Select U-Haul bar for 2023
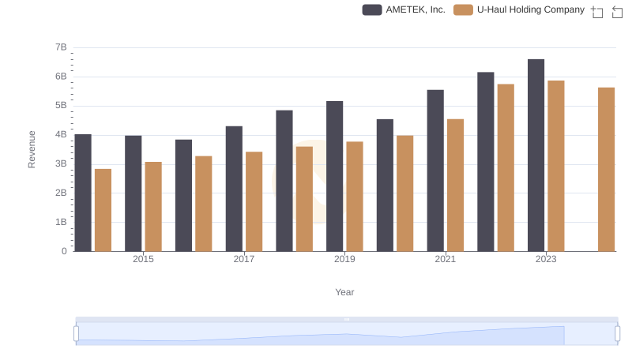Viewport: 632px width, 364px height. [556, 166]
